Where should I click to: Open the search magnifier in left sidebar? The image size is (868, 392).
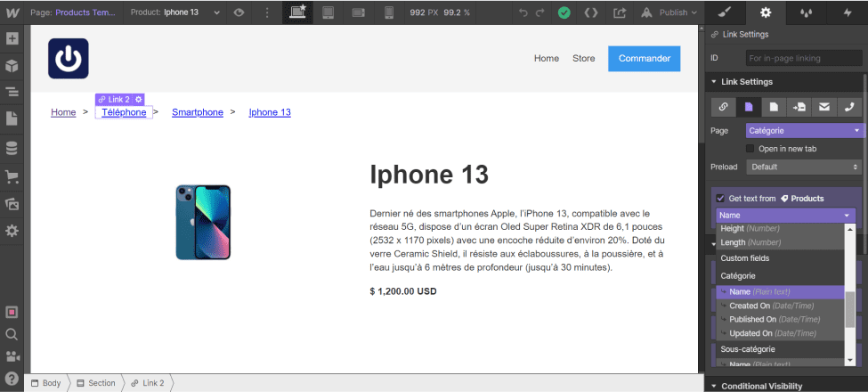coord(12,334)
